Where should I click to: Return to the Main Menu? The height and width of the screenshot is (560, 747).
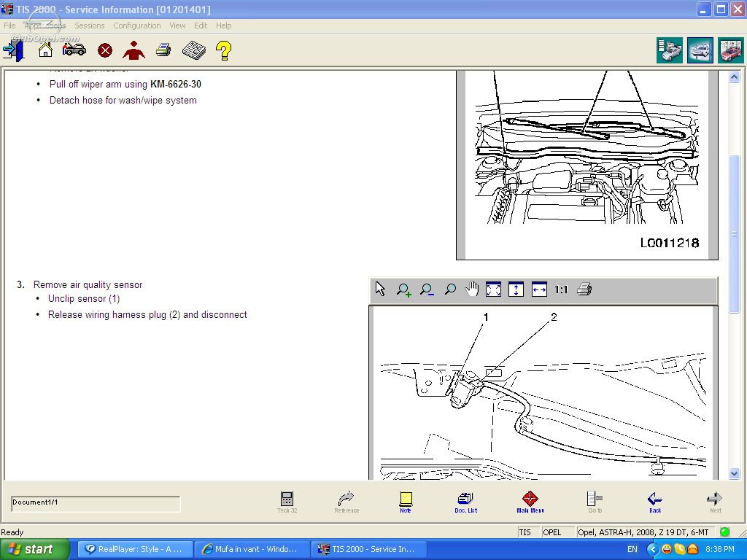530,502
